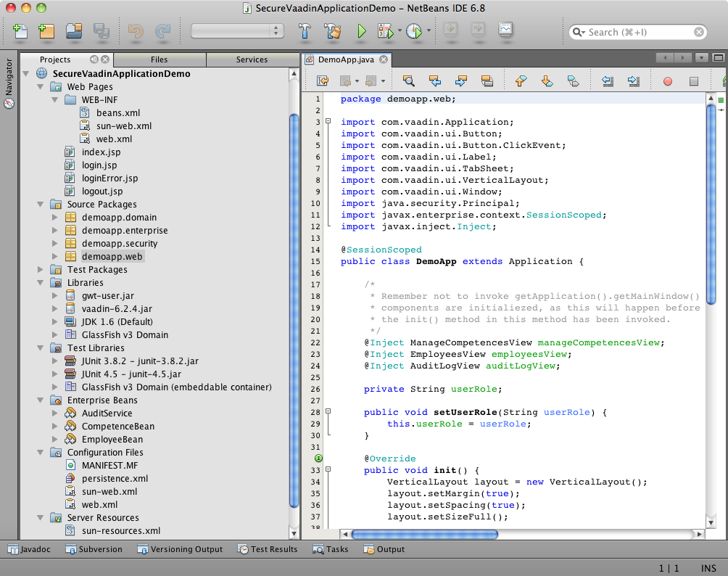This screenshot has width=728, height=576.
Task: Select persistence.xml in Configuration Files
Action: (x=115, y=479)
